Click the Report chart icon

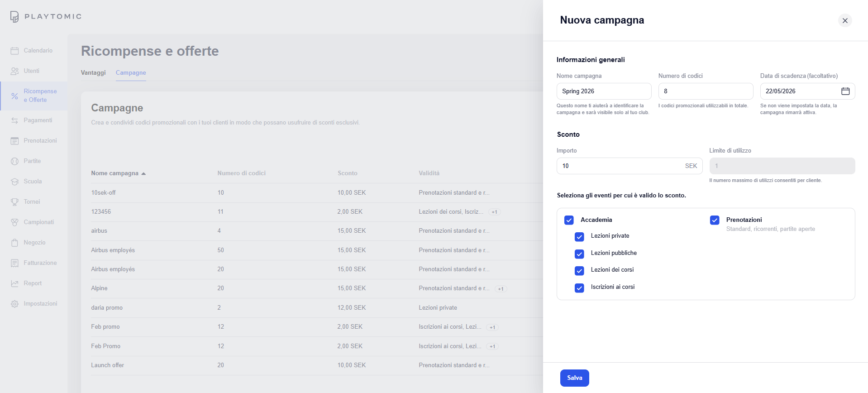(14, 283)
